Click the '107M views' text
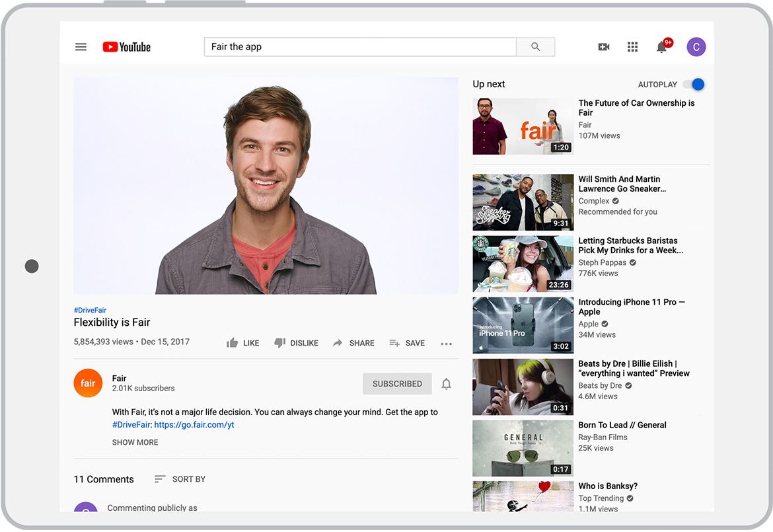The width and height of the screenshot is (773, 532). point(599,135)
